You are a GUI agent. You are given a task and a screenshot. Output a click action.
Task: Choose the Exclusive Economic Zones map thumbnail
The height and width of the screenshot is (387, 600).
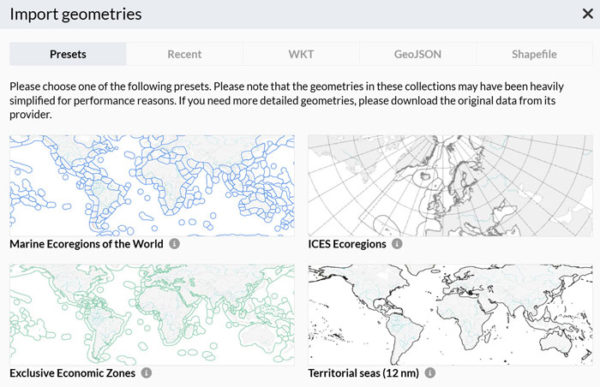pyautogui.click(x=152, y=314)
